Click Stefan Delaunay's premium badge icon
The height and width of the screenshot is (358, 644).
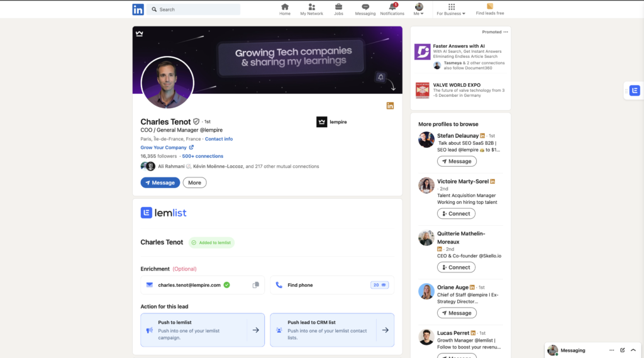click(x=482, y=136)
